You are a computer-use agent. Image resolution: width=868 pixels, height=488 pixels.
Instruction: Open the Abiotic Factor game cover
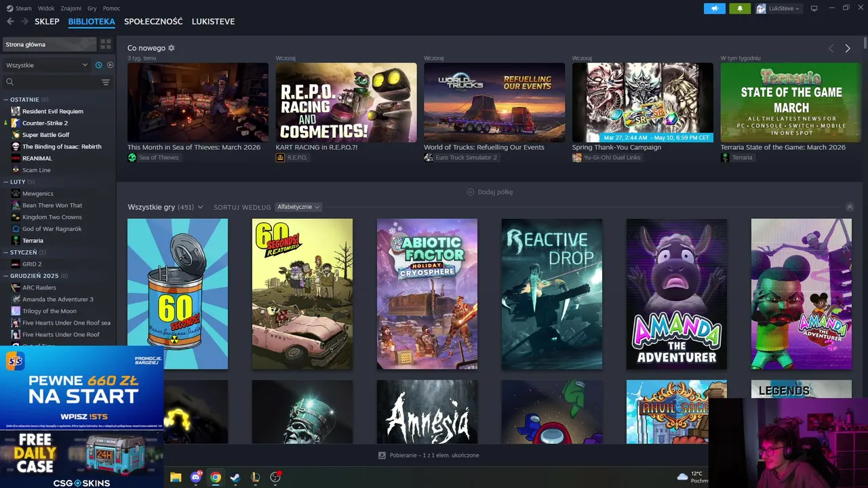tap(427, 294)
